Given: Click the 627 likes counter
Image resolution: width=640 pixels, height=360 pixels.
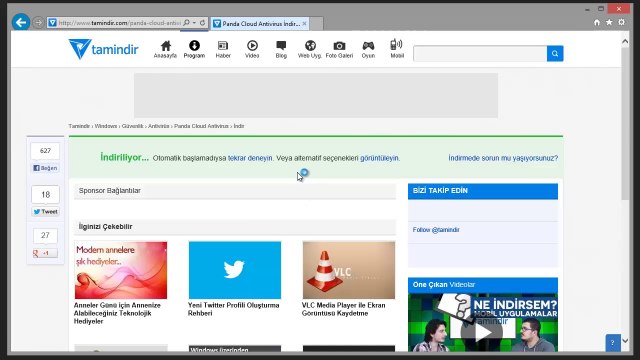Looking at the screenshot, I should coord(45,151).
